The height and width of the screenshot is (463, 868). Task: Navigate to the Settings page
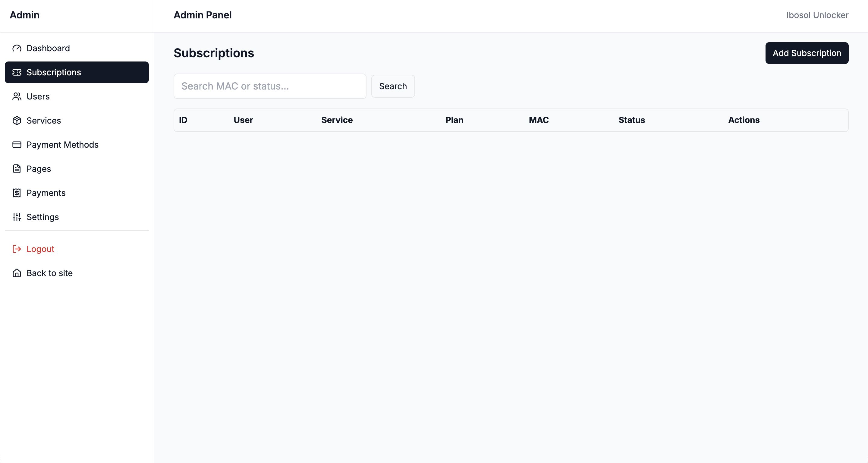click(x=42, y=217)
